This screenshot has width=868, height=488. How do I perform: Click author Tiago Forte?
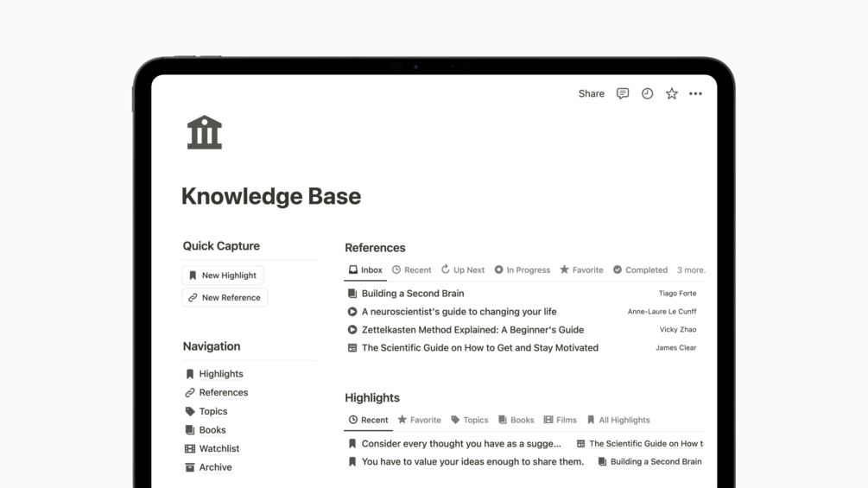[678, 294]
